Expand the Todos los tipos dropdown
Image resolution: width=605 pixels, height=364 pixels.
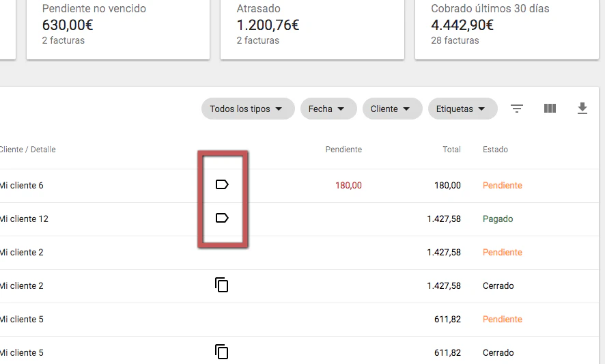247,109
